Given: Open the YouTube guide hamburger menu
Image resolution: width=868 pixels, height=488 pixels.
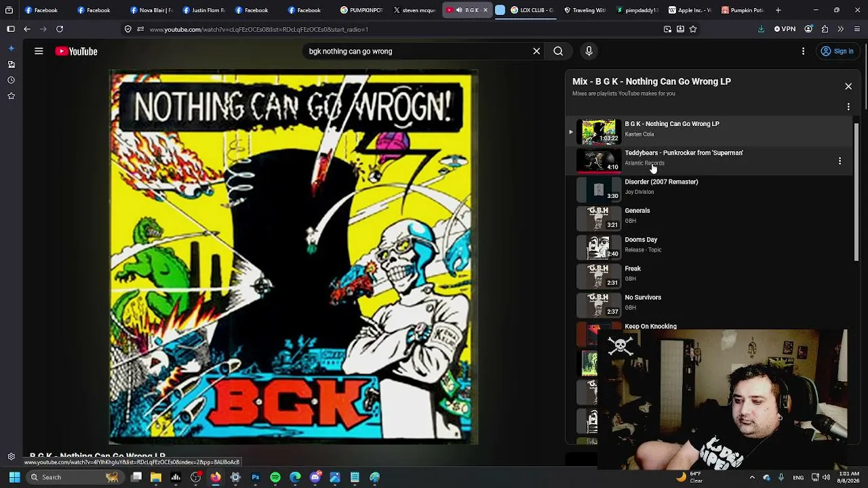Looking at the screenshot, I should click(39, 52).
